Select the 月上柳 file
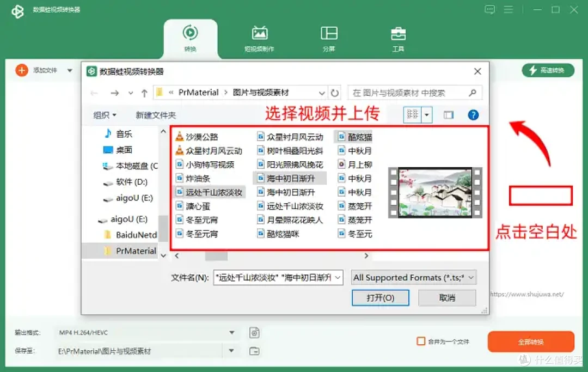Image resolution: width=588 pixels, height=372 pixels. click(355, 164)
